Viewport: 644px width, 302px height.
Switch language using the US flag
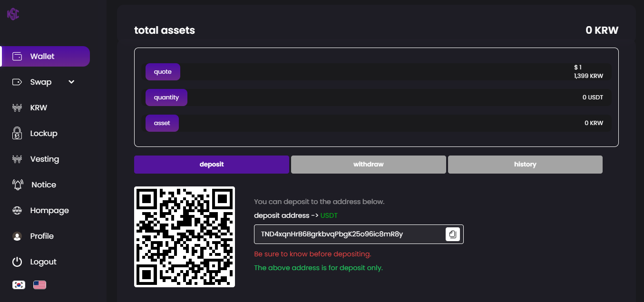point(39,285)
